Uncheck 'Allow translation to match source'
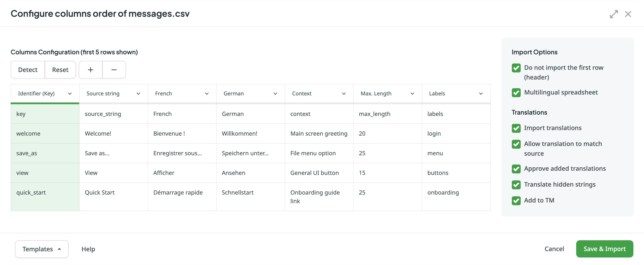 point(516,144)
